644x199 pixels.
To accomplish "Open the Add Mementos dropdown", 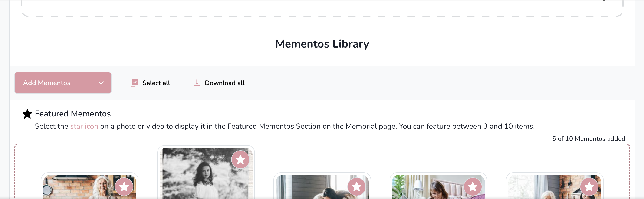I will 63,83.
